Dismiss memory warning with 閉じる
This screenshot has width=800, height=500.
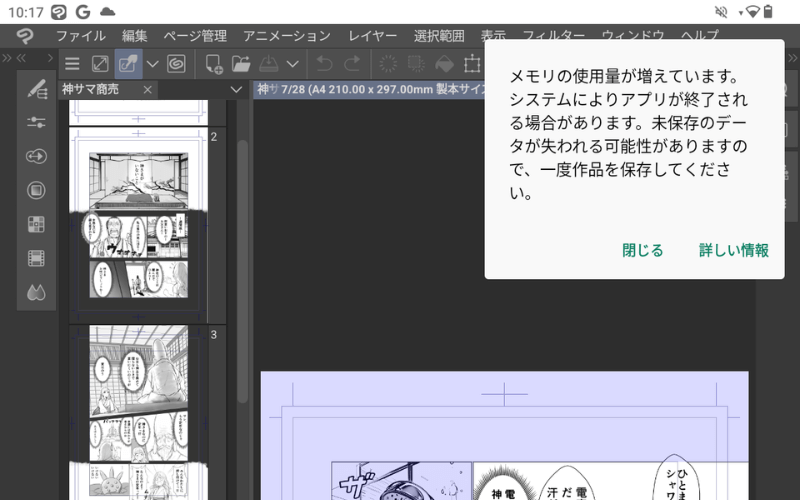tap(642, 250)
